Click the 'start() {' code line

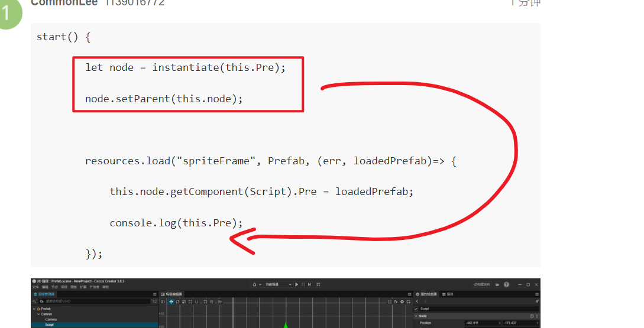[x=64, y=37]
